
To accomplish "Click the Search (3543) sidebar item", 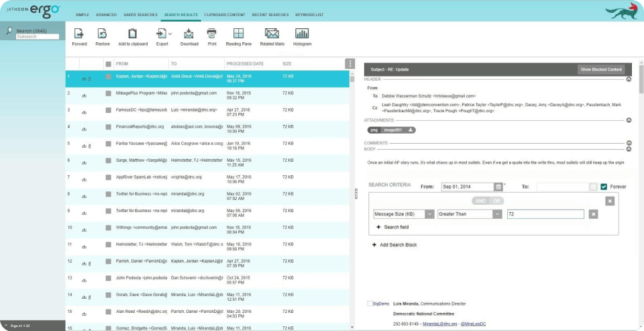I will pyautogui.click(x=32, y=31).
